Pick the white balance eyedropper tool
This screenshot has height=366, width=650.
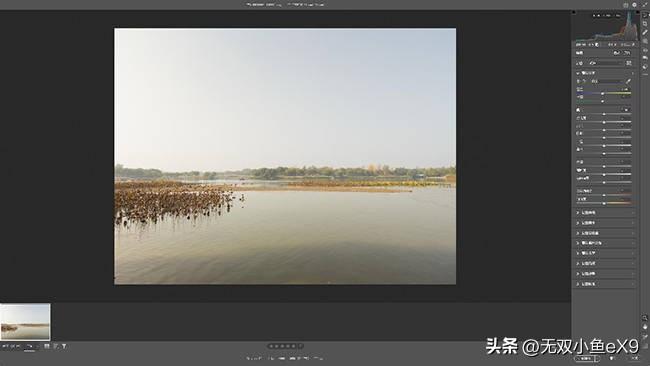pyautogui.click(x=628, y=81)
